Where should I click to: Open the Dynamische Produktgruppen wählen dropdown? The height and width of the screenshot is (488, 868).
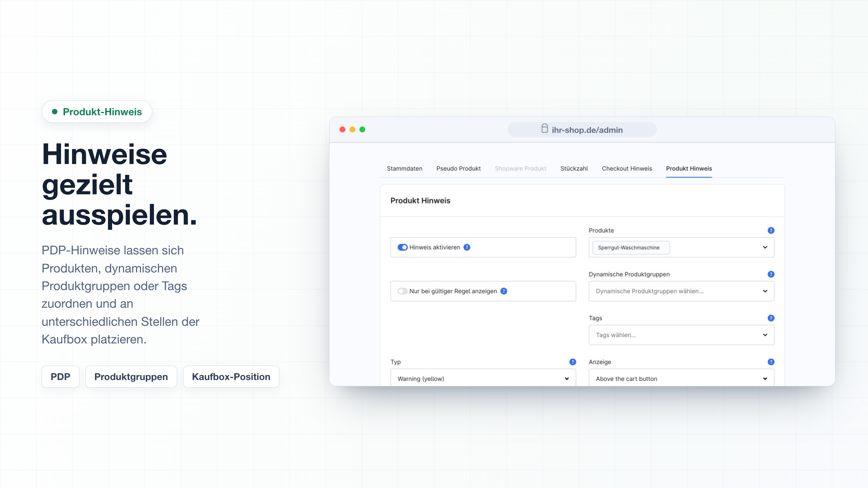coord(681,291)
